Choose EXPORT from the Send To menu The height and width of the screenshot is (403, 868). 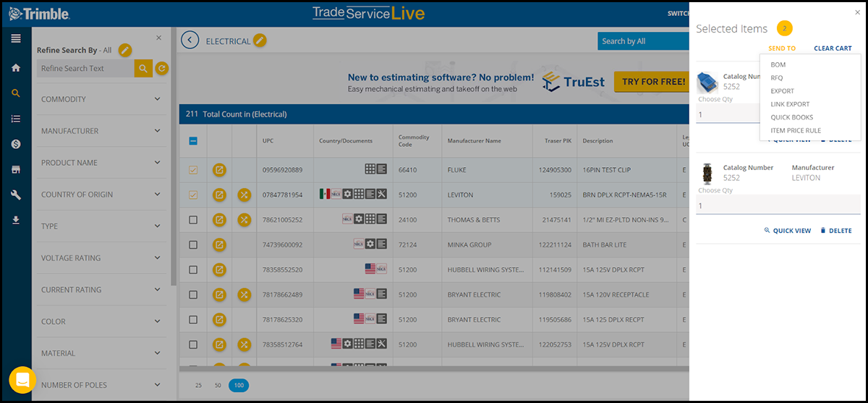pos(782,91)
